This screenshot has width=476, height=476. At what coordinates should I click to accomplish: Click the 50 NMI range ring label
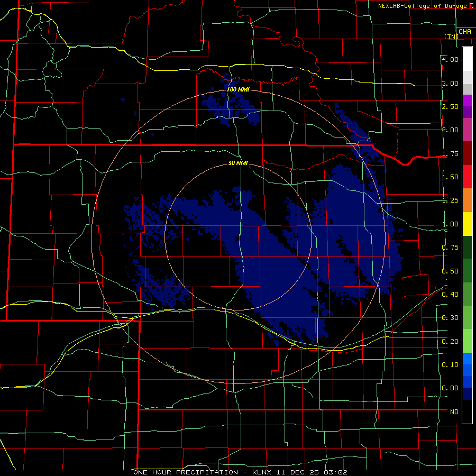pyautogui.click(x=238, y=163)
